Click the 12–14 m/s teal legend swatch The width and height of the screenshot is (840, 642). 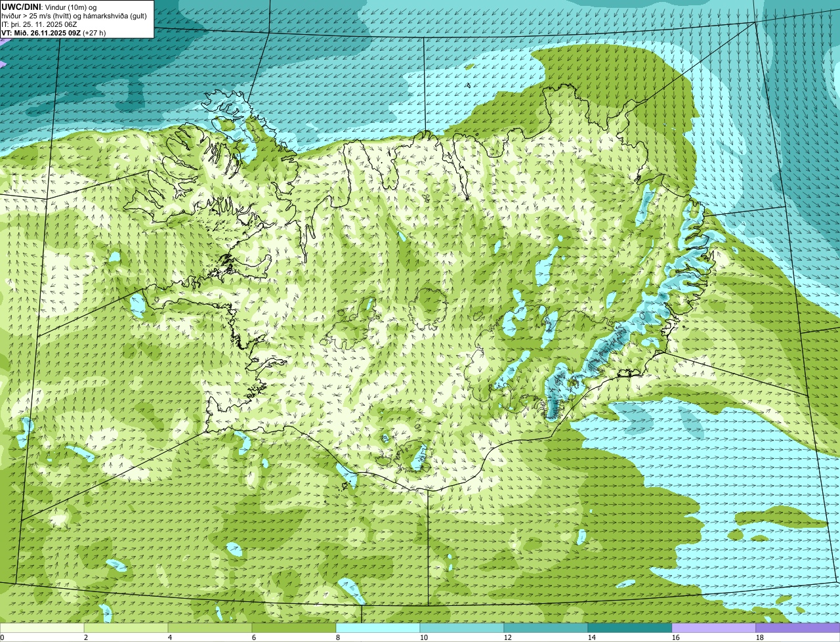pos(546,628)
